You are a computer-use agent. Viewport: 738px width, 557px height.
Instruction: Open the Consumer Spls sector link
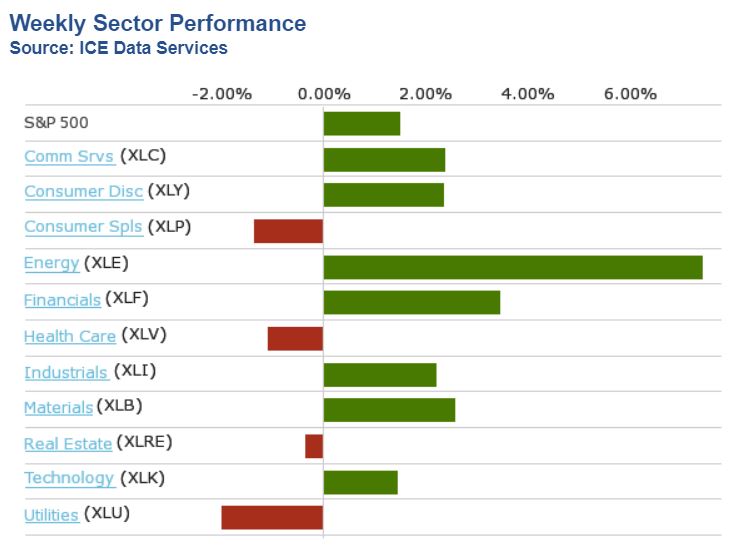pyautogui.click(x=83, y=227)
